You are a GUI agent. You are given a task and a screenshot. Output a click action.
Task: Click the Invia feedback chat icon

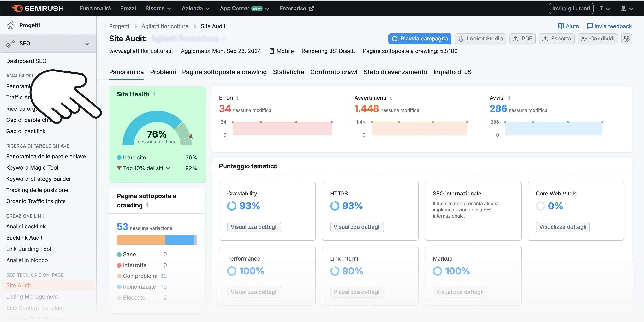[589, 26]
